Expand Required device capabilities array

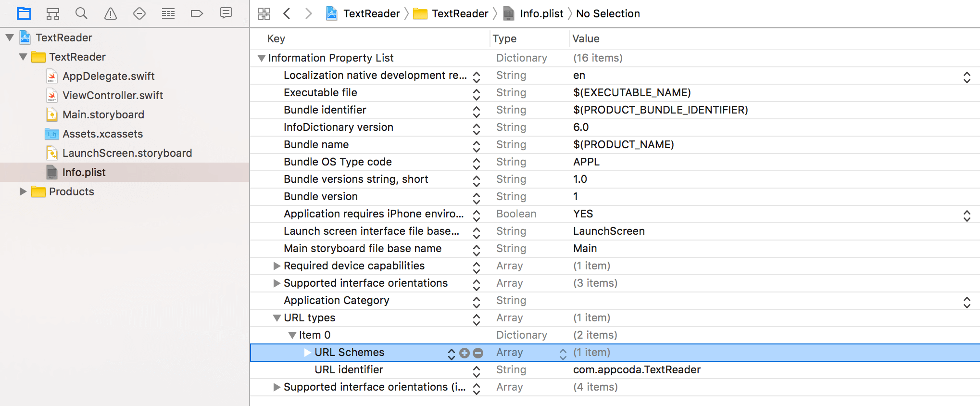(277, 266)
